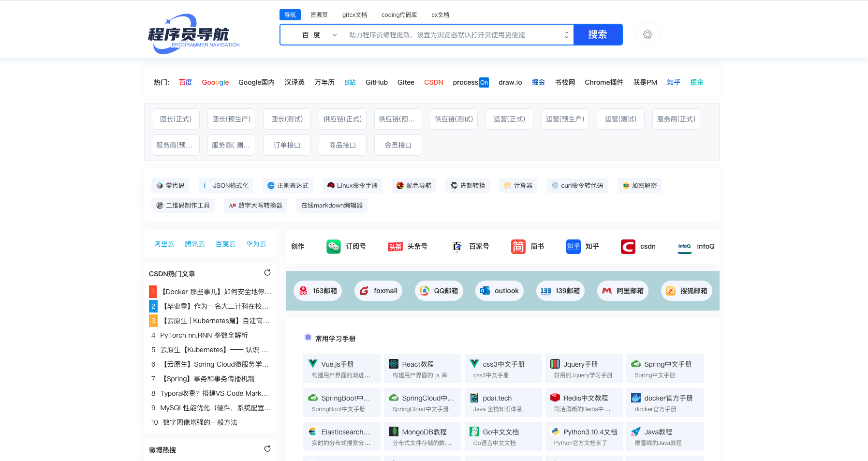Open the csdn red C icon
Image resolution: width=868 pixels, height=461 pixels.
tap(628, 246)
